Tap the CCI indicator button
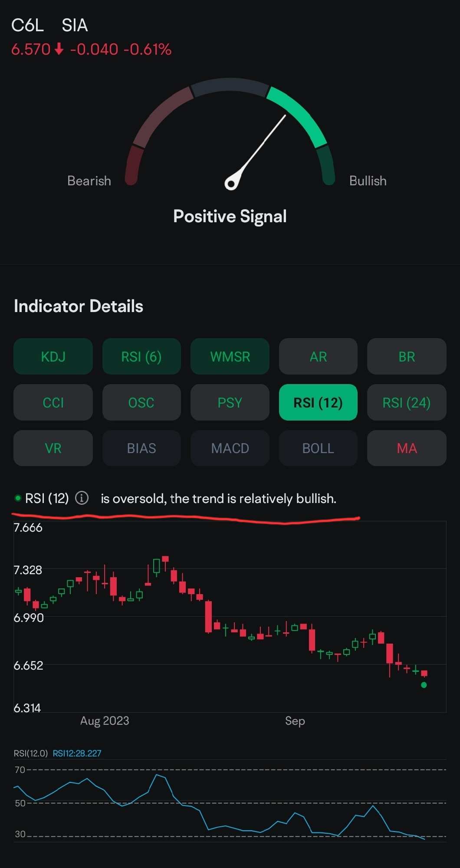The height and width of the screenshot is (868, 460). click(x=53, y=402)
